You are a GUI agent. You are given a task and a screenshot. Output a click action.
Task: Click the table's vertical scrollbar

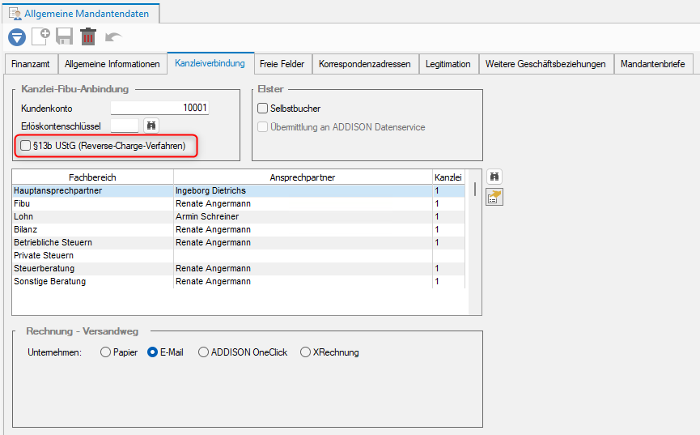click(x=475, y=241)
